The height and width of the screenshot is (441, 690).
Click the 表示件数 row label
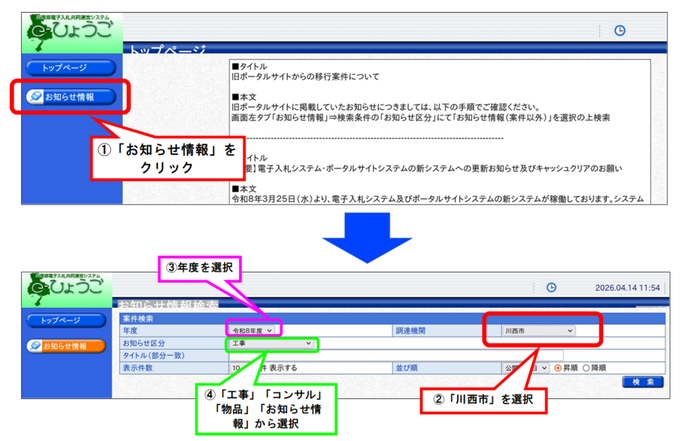point(137,368)
